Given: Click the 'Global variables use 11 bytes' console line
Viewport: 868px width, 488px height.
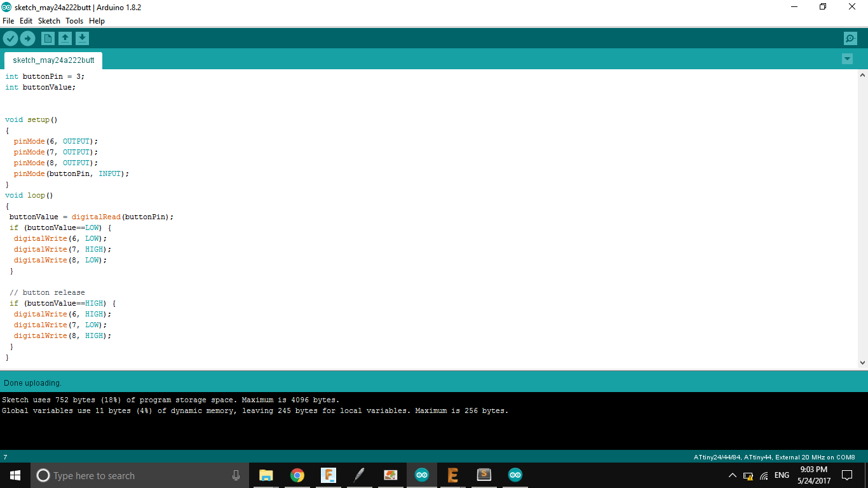Looking at the screenshot, I should point(255,410).
